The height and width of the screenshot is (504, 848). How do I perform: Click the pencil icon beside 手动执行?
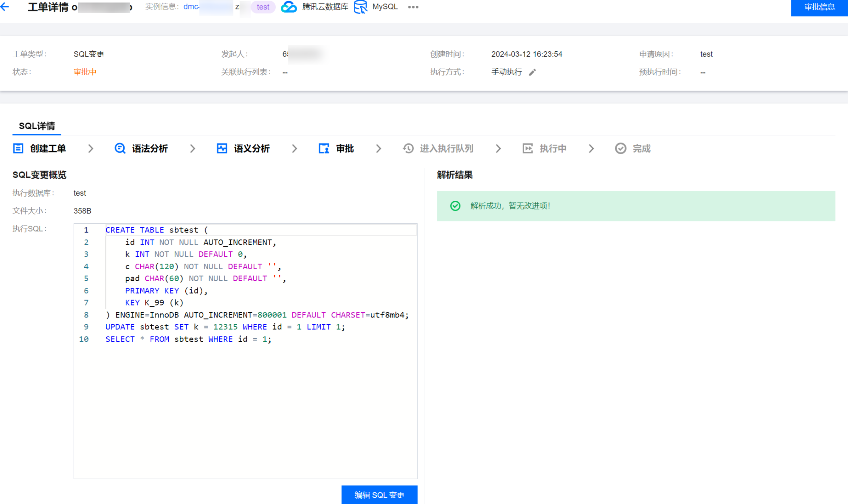(532, 72)
